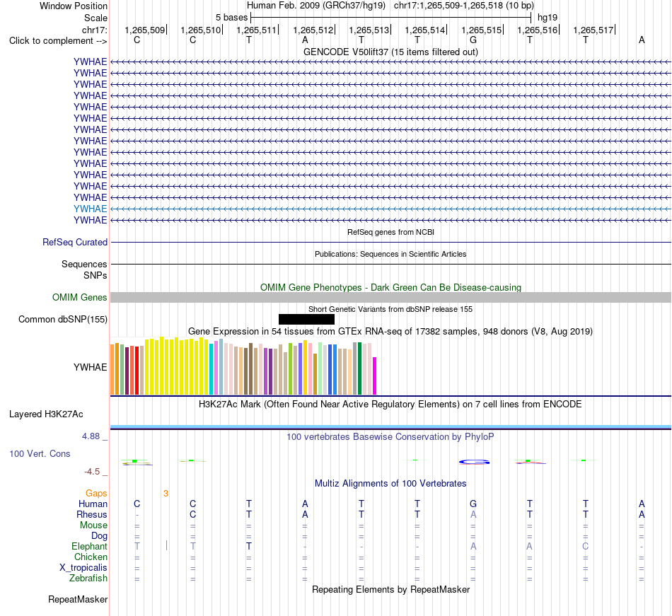
Task: Click the Mouse alignment row label
Action: click(x=93, y=525)
